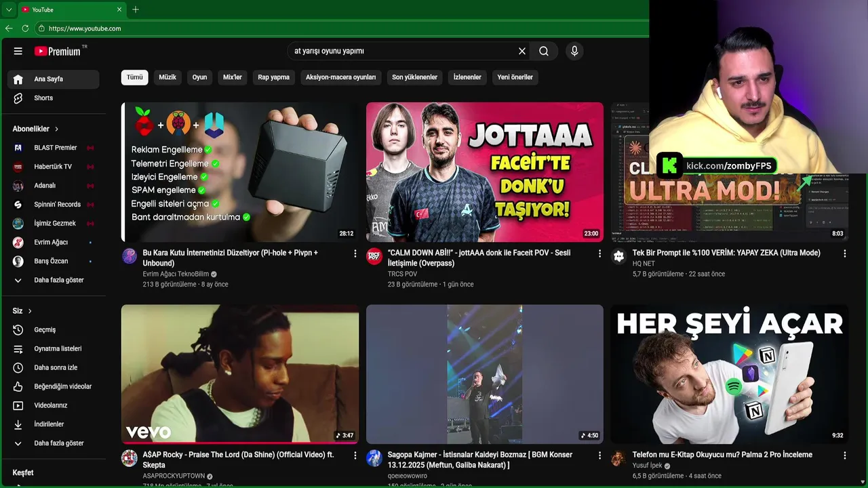This screenshot has width=868, height=488.
Task: Open Sagopa Kajmer concert thumbnail
Action: 485,374
